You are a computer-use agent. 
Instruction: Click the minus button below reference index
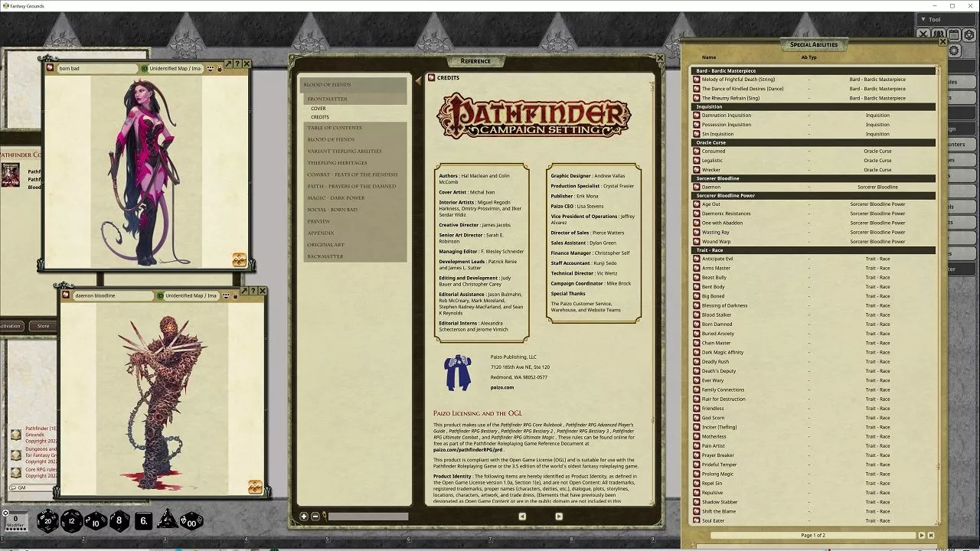(315, 517)
